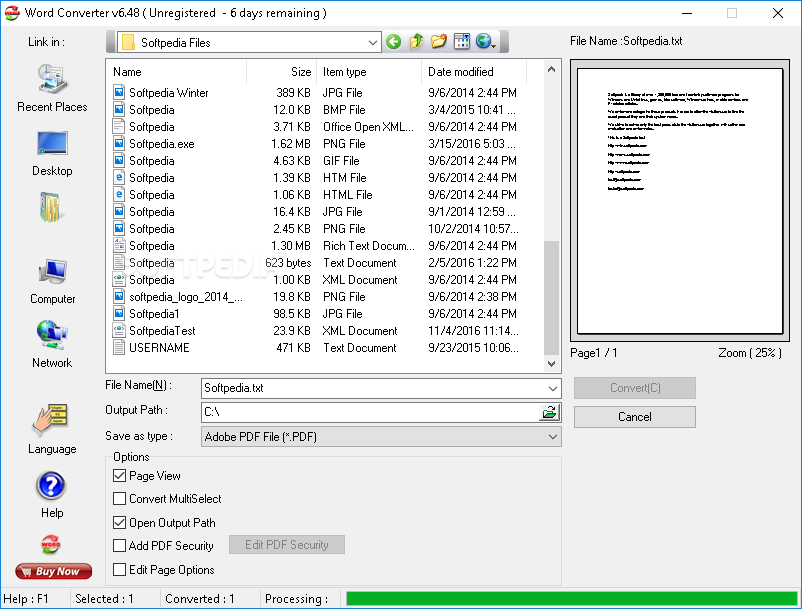Browse output path with folder icon
802x609 pixels.
point(549,412)
